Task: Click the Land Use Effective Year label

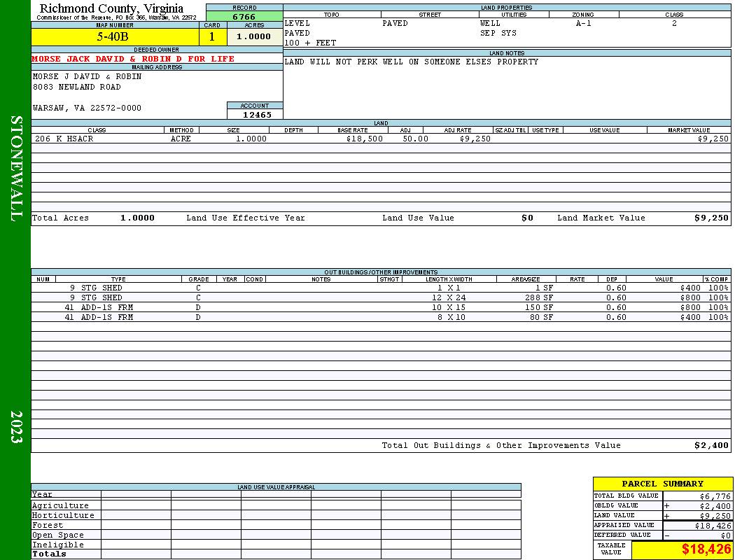Action: point(245,218)
